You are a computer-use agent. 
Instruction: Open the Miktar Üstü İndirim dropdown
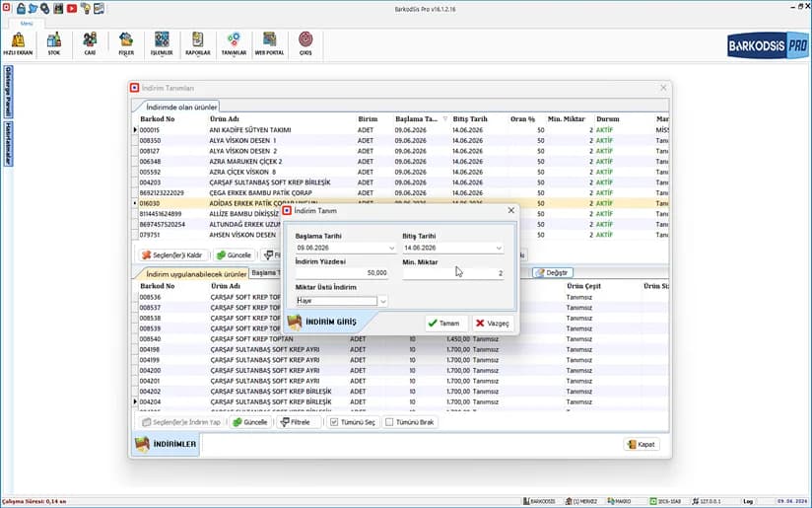(x=382, y=301)
